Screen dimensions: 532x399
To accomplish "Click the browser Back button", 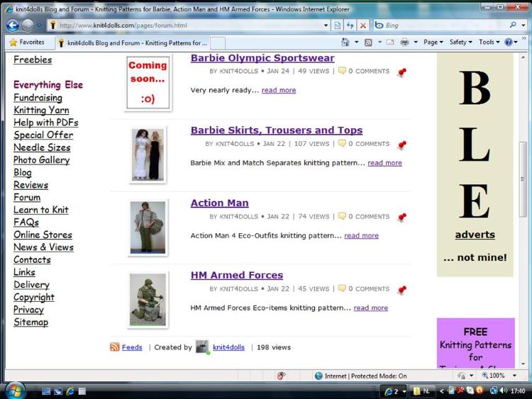I will click(12, 25).
